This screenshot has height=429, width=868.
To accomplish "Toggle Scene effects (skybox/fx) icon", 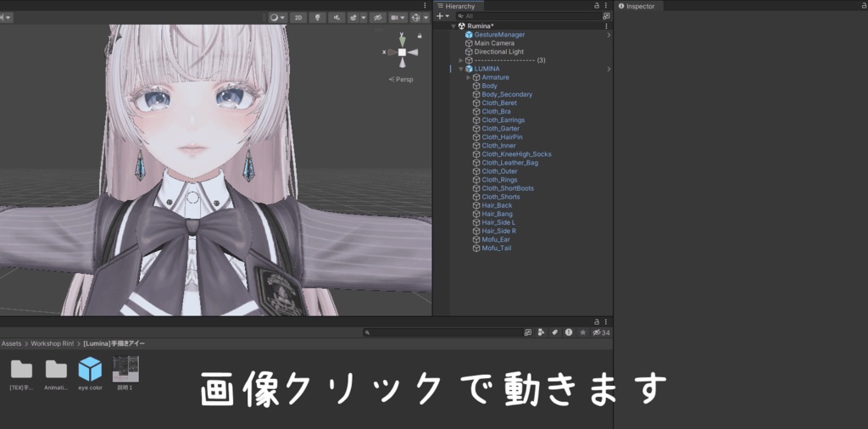I will pyautogui.click(x=353, y=18).
